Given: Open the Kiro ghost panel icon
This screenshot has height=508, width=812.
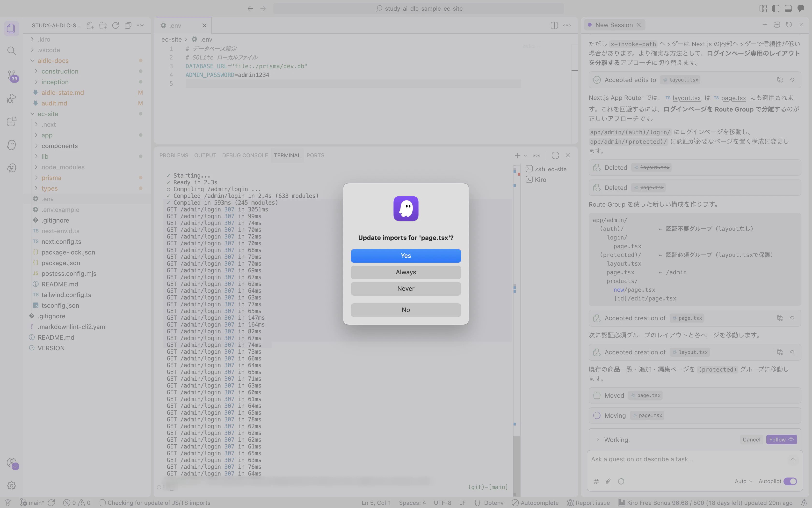Looking at the screenshot, I should [11, 145].
